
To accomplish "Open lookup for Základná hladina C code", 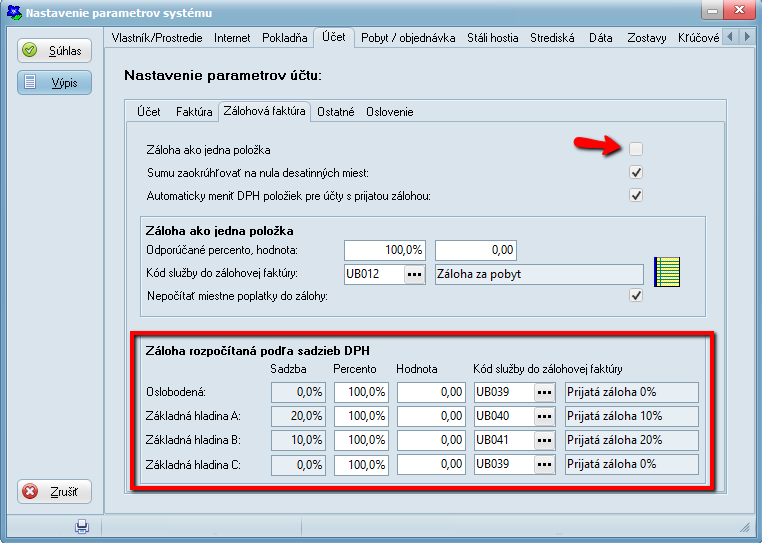I will [545, 464].
